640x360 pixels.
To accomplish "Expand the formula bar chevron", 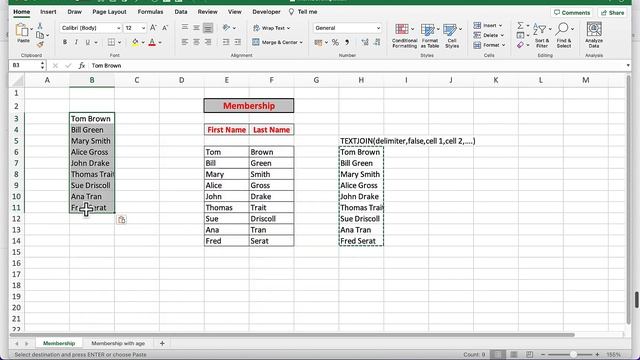I will pyautogui.click(x=628, y=65).
